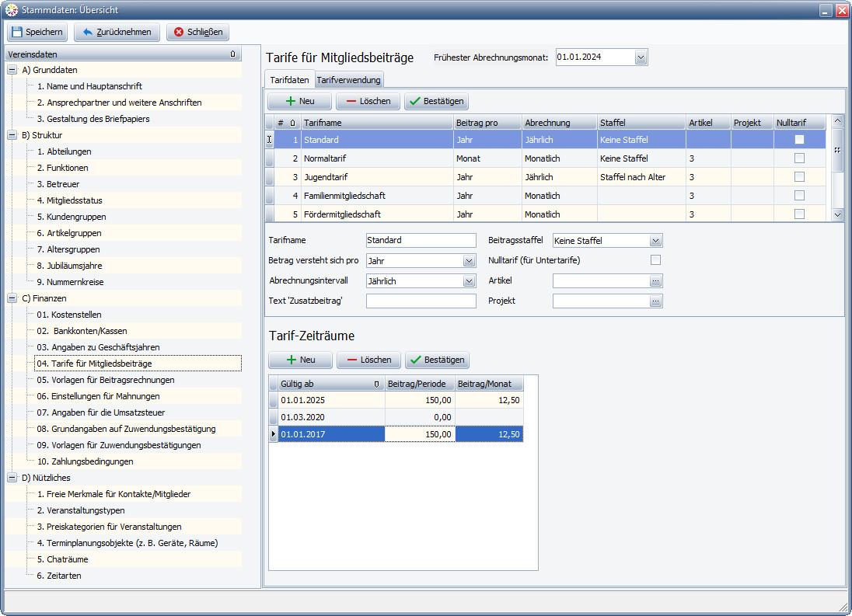Click the grid options icon beside table scrollbar
The width and height of the screenshot is (852, 616).
pyautogui.click(x=837, y=151)
